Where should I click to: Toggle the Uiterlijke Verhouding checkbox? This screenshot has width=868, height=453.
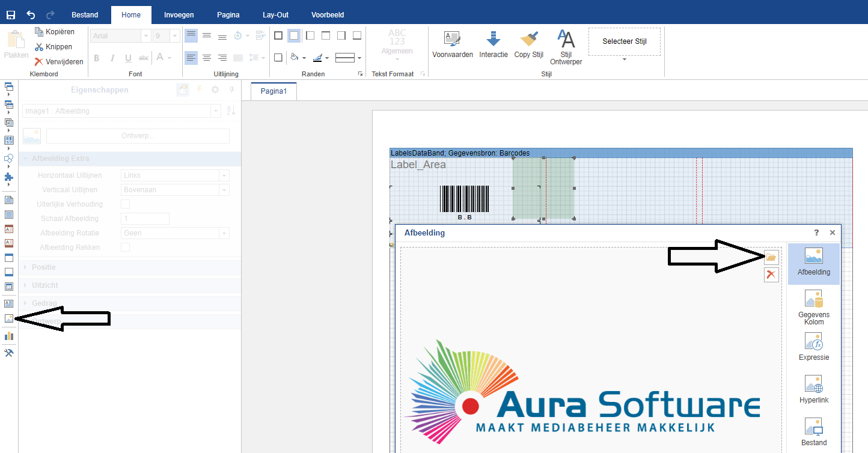(126, 204)
